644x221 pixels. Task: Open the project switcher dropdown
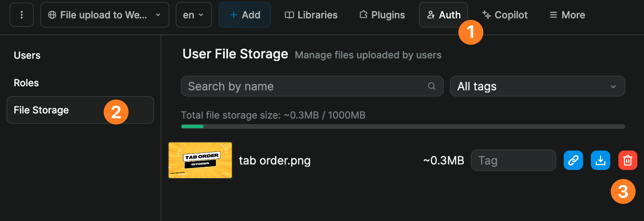[x=105, y=15]
